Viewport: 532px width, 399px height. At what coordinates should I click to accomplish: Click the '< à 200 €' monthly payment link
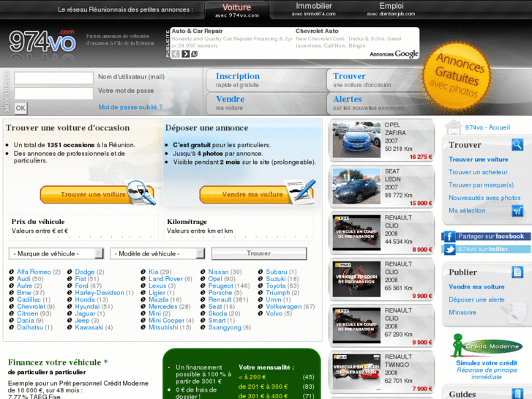point(252,377)
